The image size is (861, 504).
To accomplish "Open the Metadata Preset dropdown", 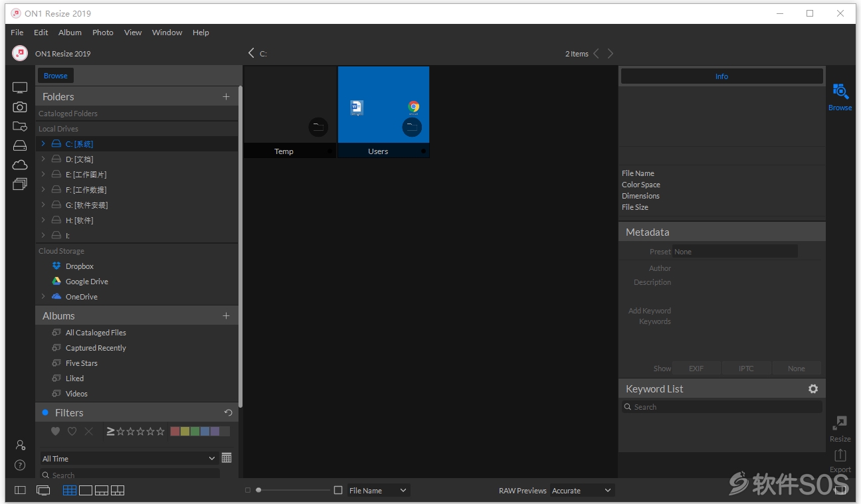I will pos(735,252).
